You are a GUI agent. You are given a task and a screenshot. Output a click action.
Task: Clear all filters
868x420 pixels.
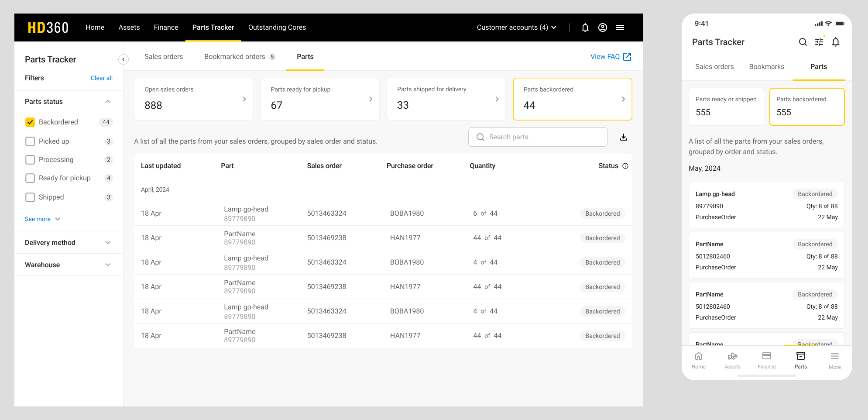point(102,78)
